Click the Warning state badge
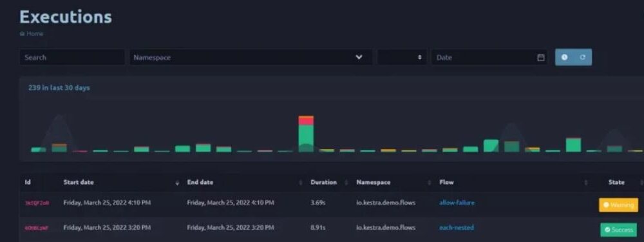 pyautogui.click(x=618, y=205)
